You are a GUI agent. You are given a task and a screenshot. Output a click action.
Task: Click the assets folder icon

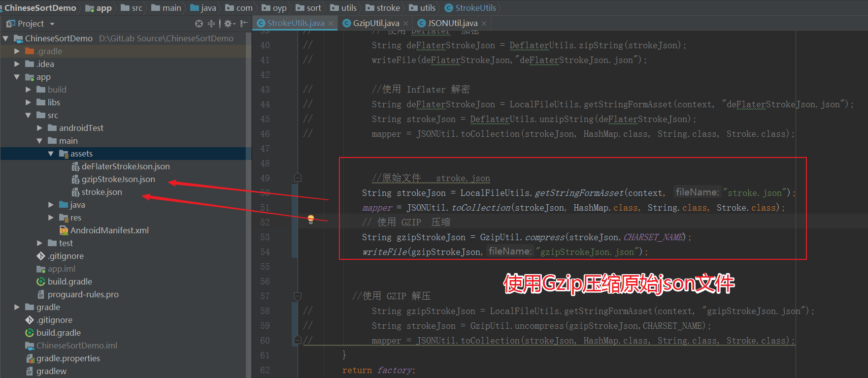(64, 154)
